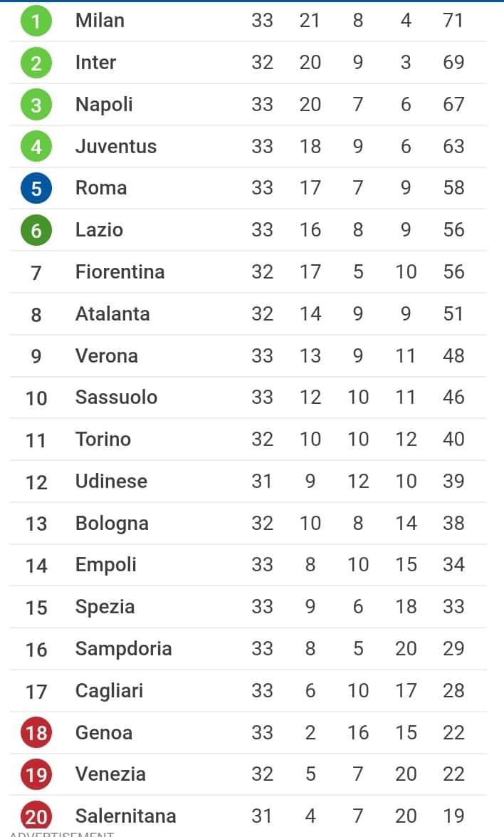
Task: Select the red position 20 badge
Action: (x=36, y=816)
